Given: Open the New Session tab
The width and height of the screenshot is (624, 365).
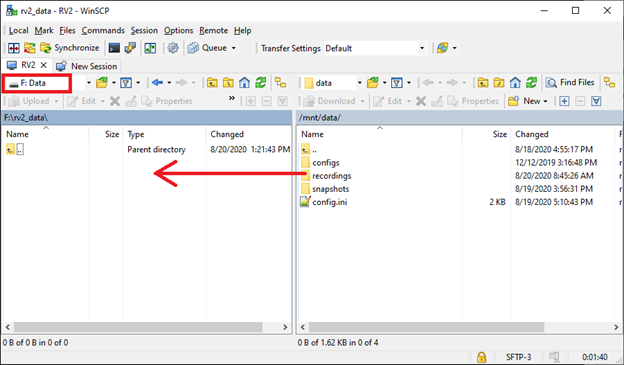Looking at the screenshot, I should click(87, 66).
